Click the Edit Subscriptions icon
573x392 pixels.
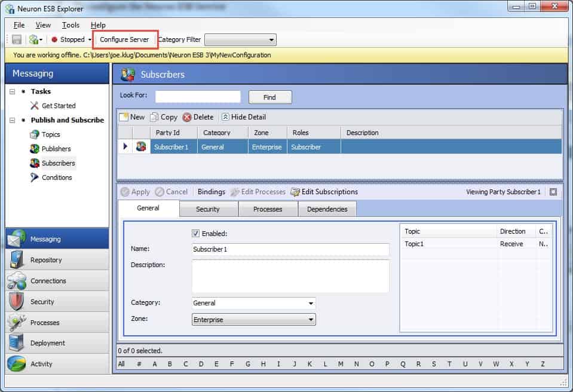click(x=295, y=192)
